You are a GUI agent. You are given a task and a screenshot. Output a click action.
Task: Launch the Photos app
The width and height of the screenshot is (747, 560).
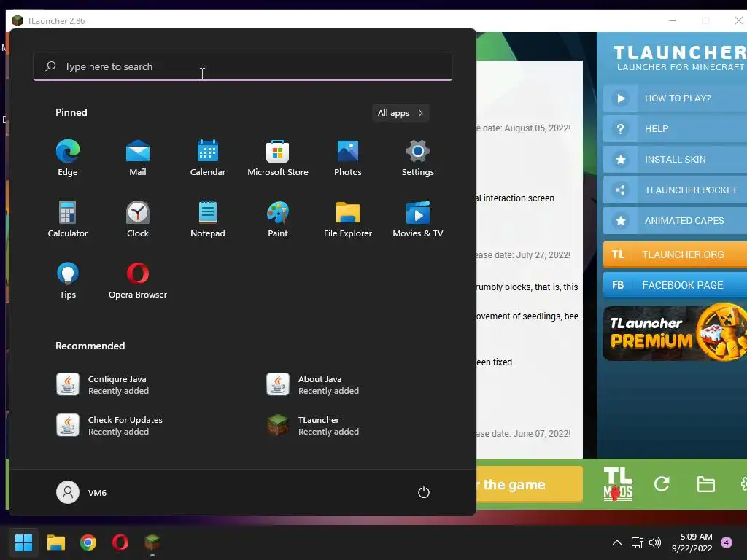348,158
